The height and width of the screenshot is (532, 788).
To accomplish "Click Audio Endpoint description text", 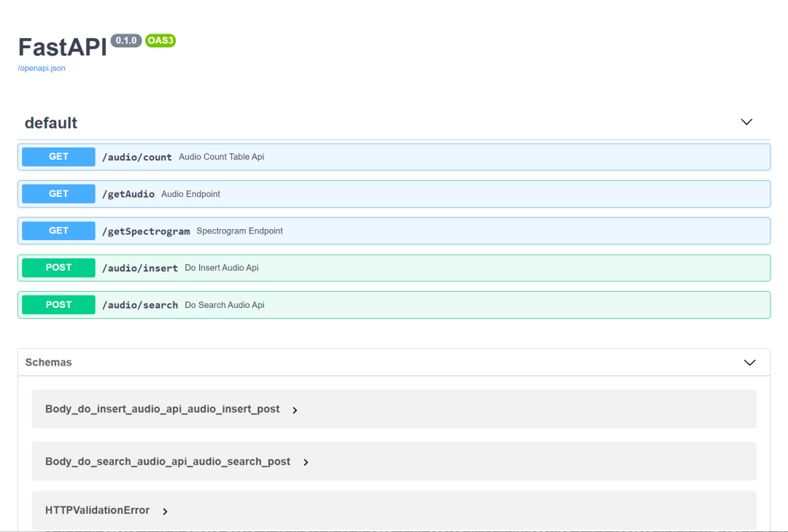I will (190, 194).
